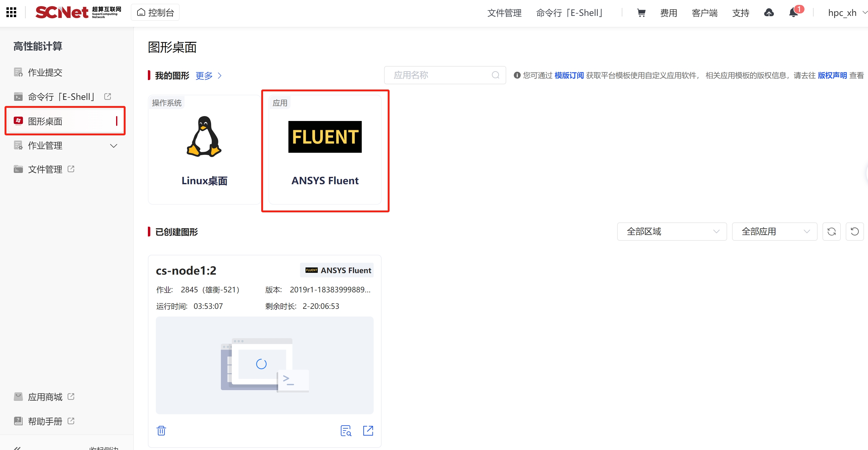Click the 应用商城 store icon
The width and height of the screenshot is (868, 450).
point(18,397)
